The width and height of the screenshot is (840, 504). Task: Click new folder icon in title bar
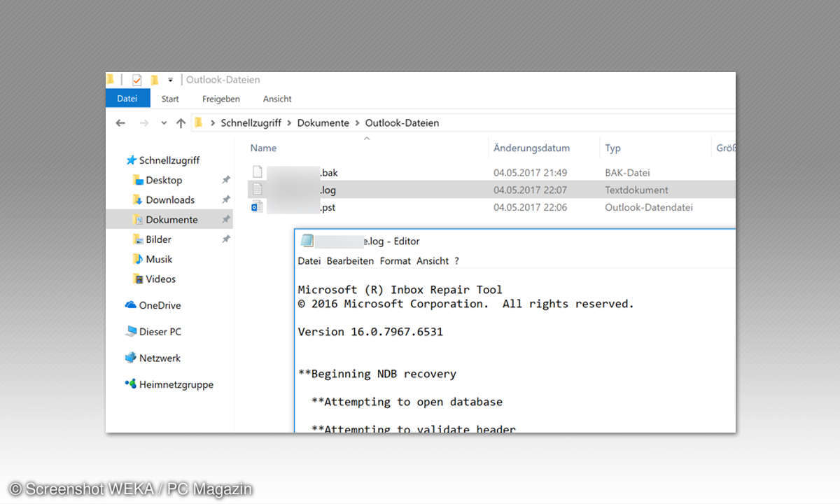154,80
